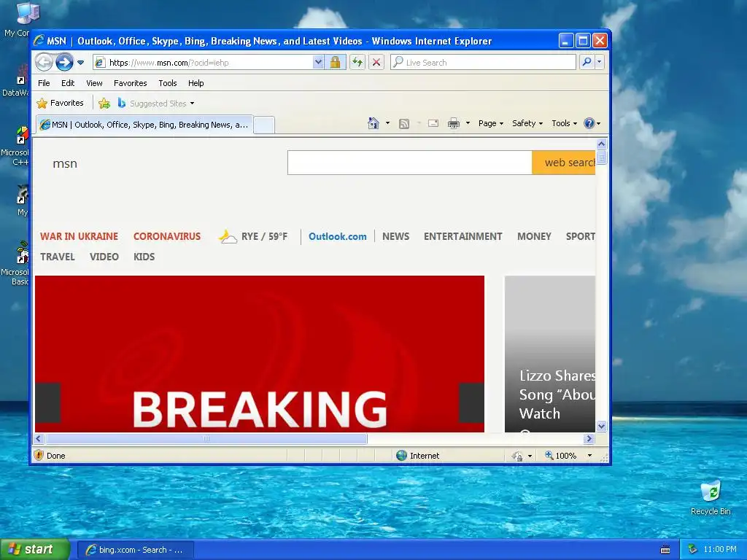Click the MSN web search text box
The width and height of the screenshot is (747, 560).
(410, 163)
